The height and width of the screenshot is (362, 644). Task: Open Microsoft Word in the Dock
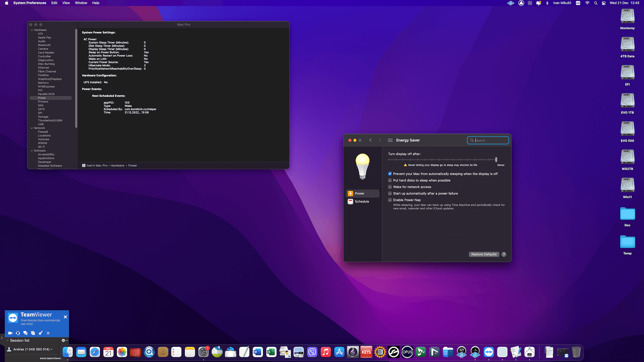(258, 352)
